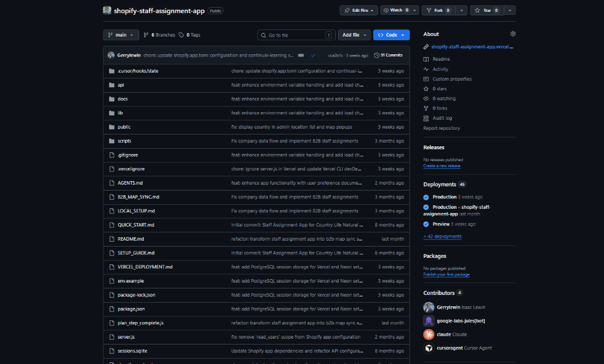Open repository Activity

(x=440, y=70)
